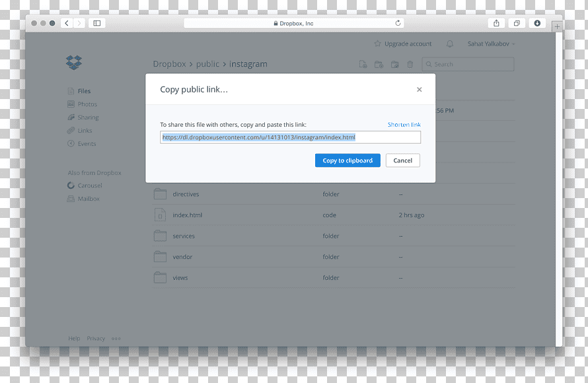Click the Links sidebar icon
The width and height of the screenshot is (588, 383).
click(x=71, y=130)
